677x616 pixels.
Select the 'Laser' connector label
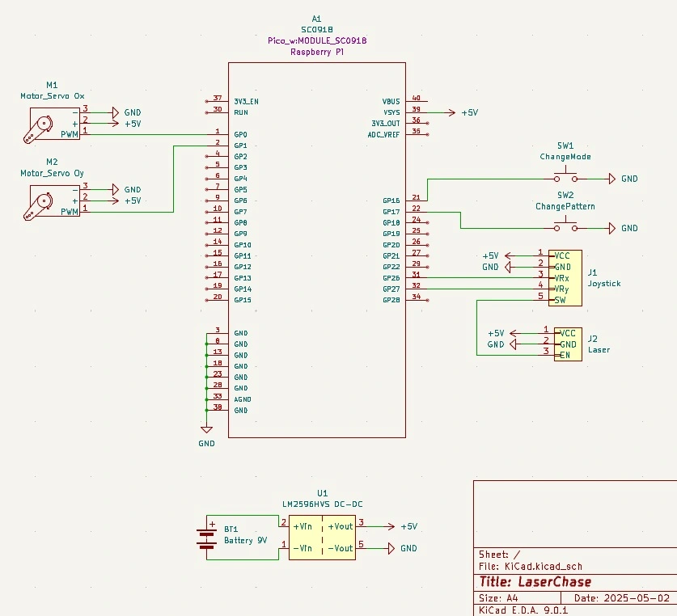(599, 350)
